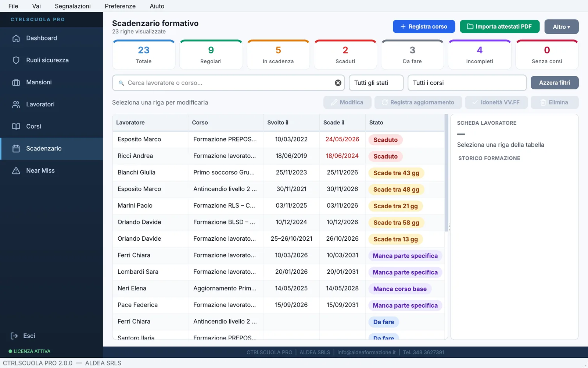This screenshot has width=588, height=368.
Task: Click the Registra aggiornamento button
Action: click(x=418, y=102)
